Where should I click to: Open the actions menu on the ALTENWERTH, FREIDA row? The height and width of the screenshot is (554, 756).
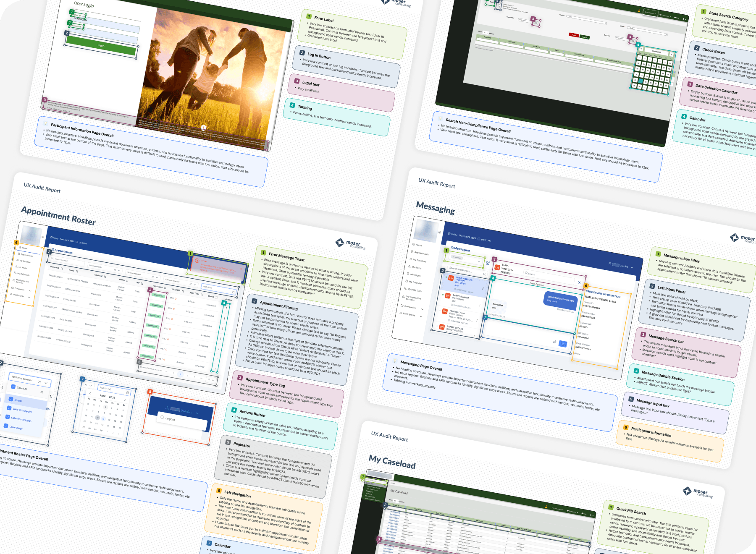point(226,308)
